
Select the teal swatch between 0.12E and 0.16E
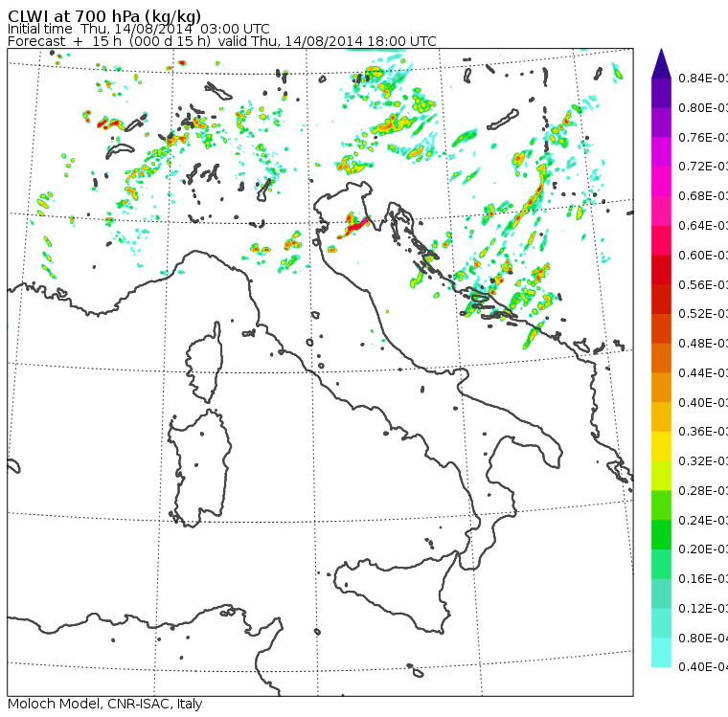click(x=661, y=594)
